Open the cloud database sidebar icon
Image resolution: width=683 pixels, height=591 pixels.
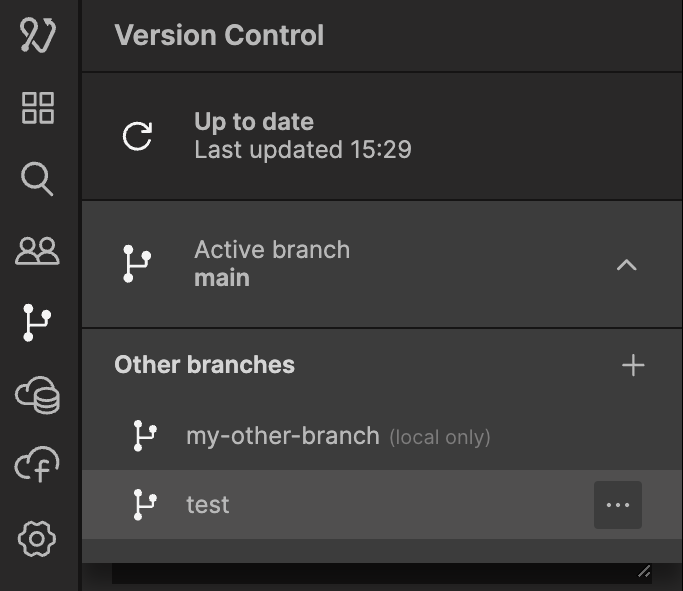pos(38,395)
